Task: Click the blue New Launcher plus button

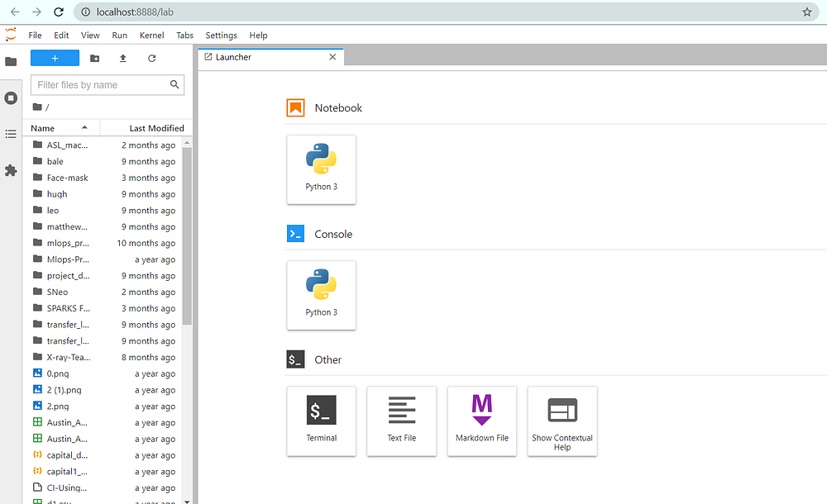Action: tap(55, 58)
